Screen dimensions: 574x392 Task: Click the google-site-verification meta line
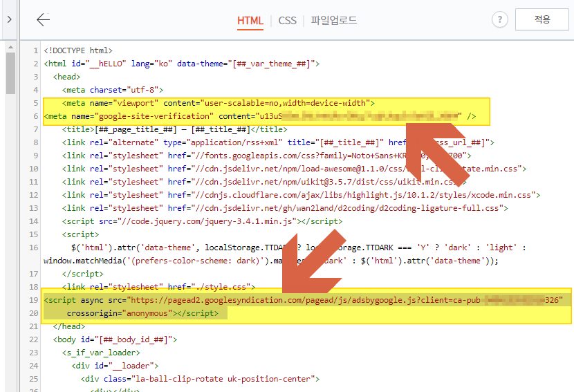point(260,116)
